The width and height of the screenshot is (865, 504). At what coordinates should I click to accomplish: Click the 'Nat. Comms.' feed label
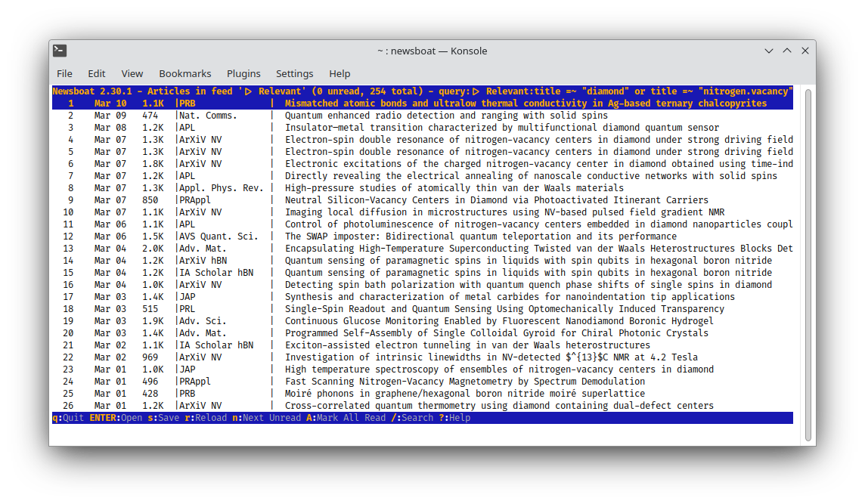pyautogui.click(x=208, y=116)
